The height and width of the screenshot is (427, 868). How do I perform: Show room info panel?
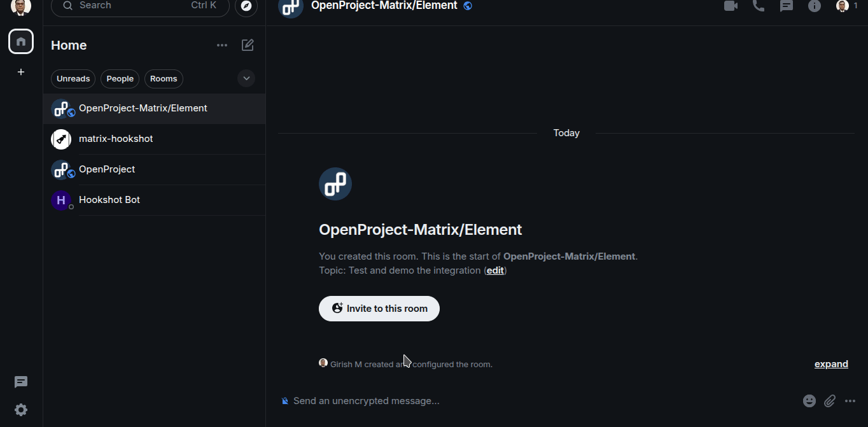coord(814,6)
